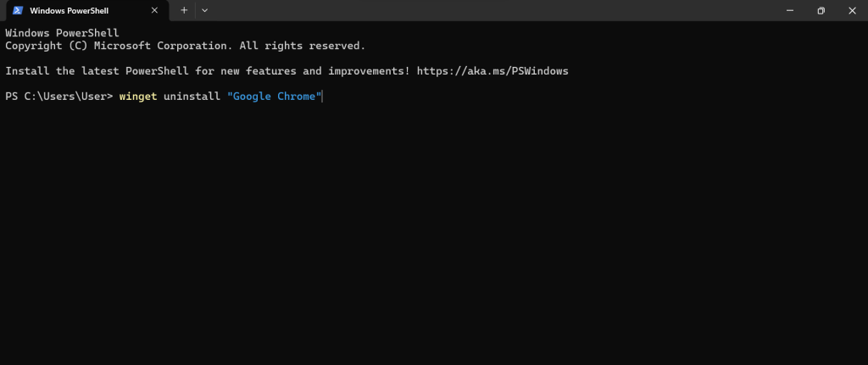Click the word "winget" in command

point(138,97)
